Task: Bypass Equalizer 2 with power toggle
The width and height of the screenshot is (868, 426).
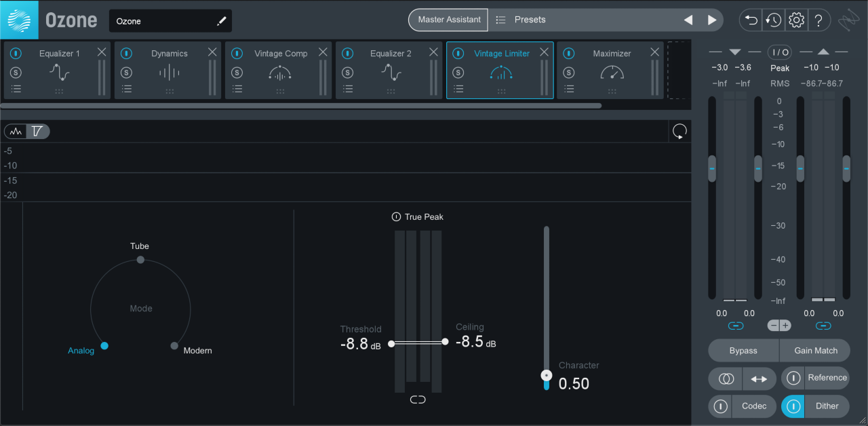Action: tap(348, 54)
